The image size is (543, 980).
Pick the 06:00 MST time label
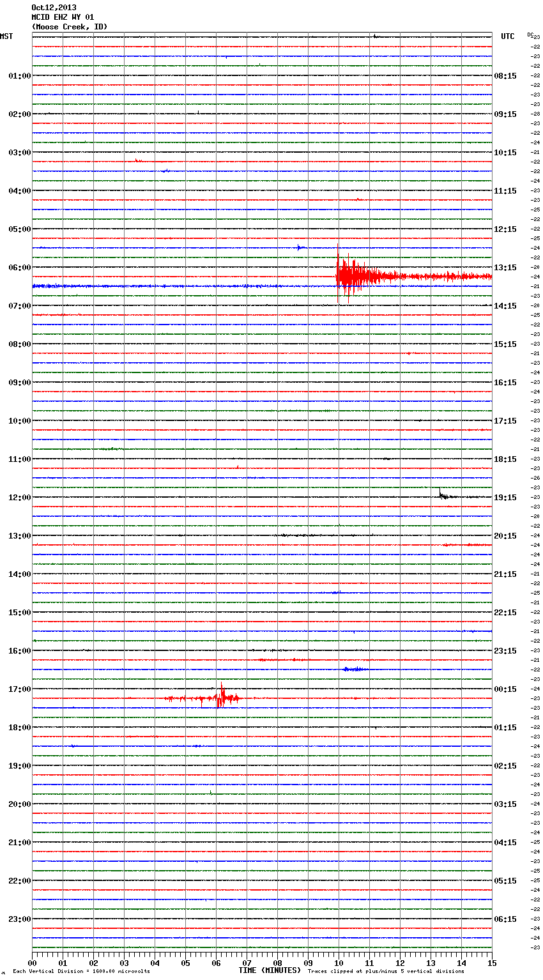20,268
